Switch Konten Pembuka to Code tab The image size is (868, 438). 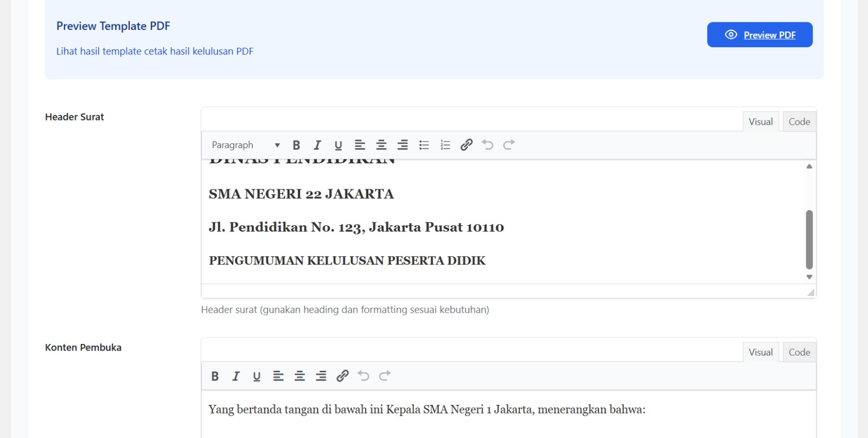pyautogui.click(x=799, y=352)
